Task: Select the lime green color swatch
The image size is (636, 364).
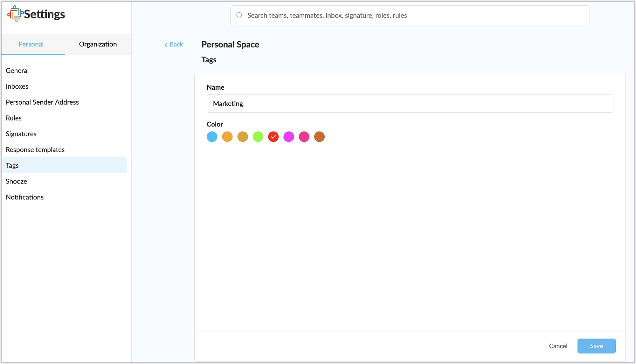Action: pos(258,137)
